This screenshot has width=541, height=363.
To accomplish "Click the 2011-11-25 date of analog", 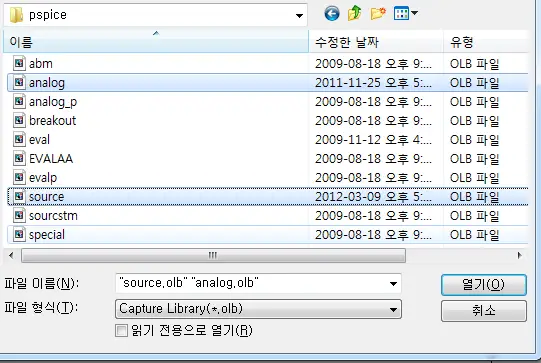I will point(373,83).
